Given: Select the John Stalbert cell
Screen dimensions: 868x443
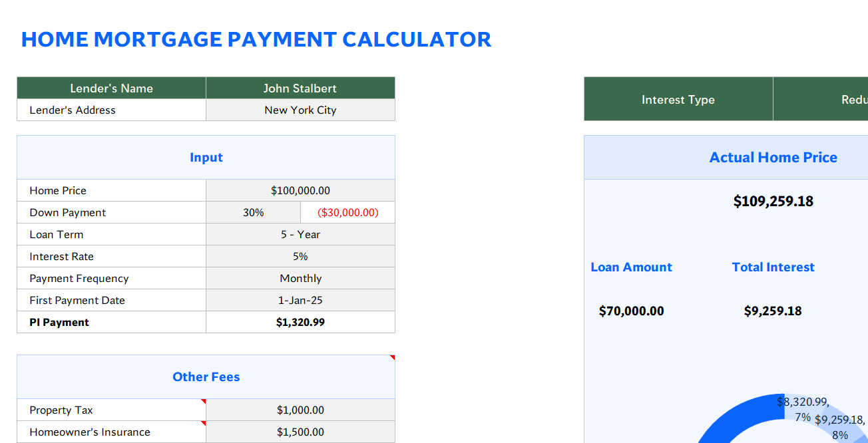Looking at the screenshot, I should tap(300, 88).
